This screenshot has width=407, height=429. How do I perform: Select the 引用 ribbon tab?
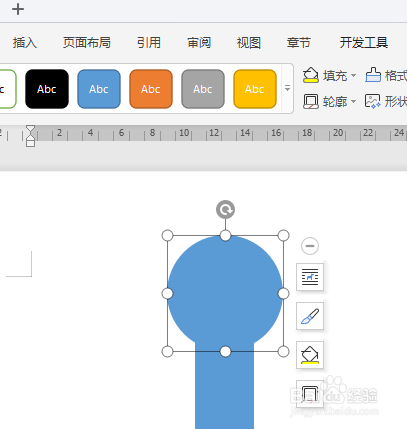pyautogui.click(x=149, y=43)
